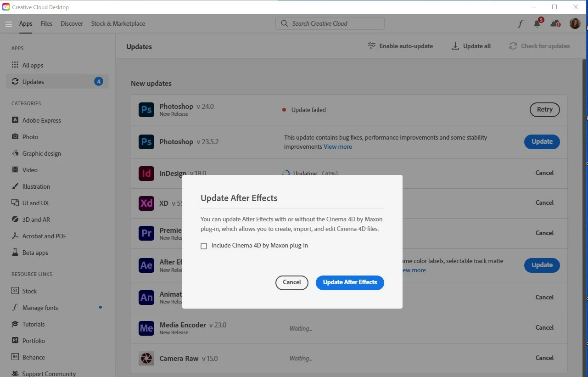
Task: Open the hamburger menu icon
Action: pos(9,24)
